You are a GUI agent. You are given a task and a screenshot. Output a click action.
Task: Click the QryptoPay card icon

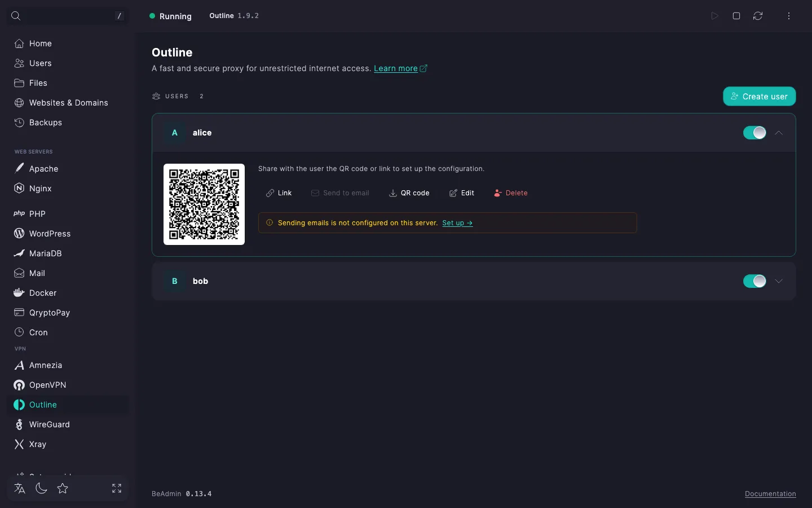coord(19,313)
